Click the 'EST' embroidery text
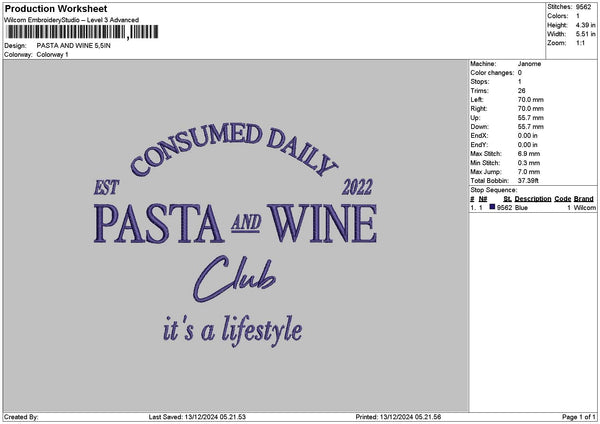Screen dimensions: 600x424 [107, 188]
